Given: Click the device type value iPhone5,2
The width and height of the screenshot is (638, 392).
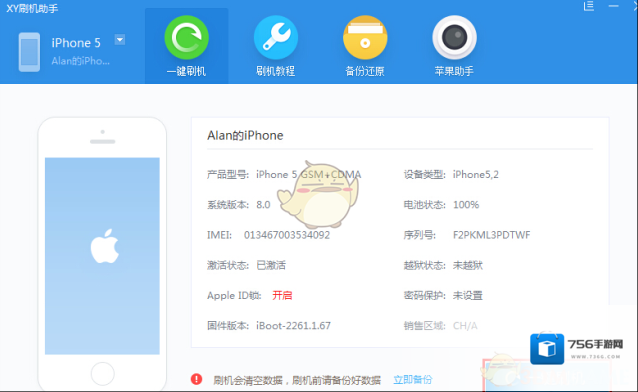Looking at the screenshot, I should click(x=476, y=175).
